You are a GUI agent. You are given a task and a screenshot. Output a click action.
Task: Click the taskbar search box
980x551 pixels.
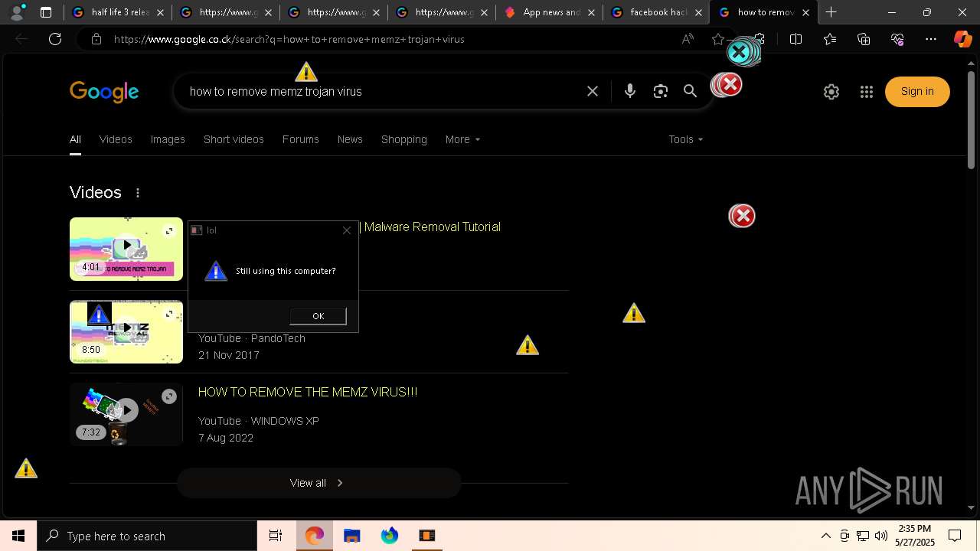click(x=147, y=536)
